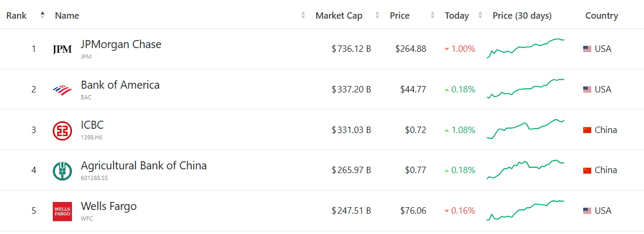The height and width of the screenshot is (234, 644).
Task: Click the sort arrows beside Market Cap
Action: click(x=377, y=15)
